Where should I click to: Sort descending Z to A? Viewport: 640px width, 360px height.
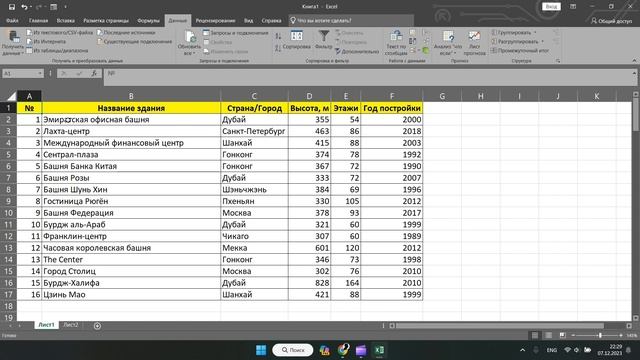278,48
